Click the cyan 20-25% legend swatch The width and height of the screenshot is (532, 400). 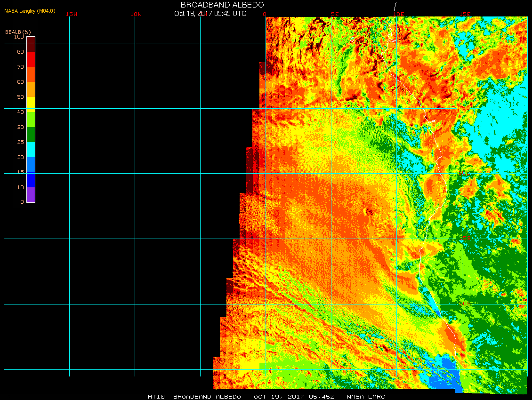tap(31, 149)
